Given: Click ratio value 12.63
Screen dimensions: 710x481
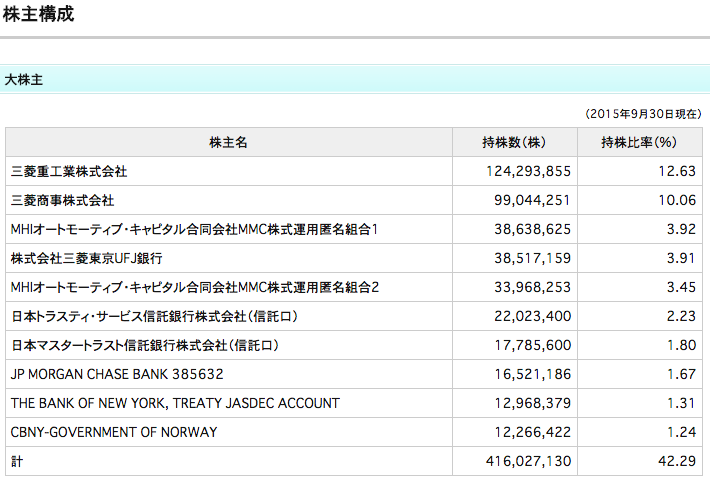Looking at the screenshot, I should (677, 171).
